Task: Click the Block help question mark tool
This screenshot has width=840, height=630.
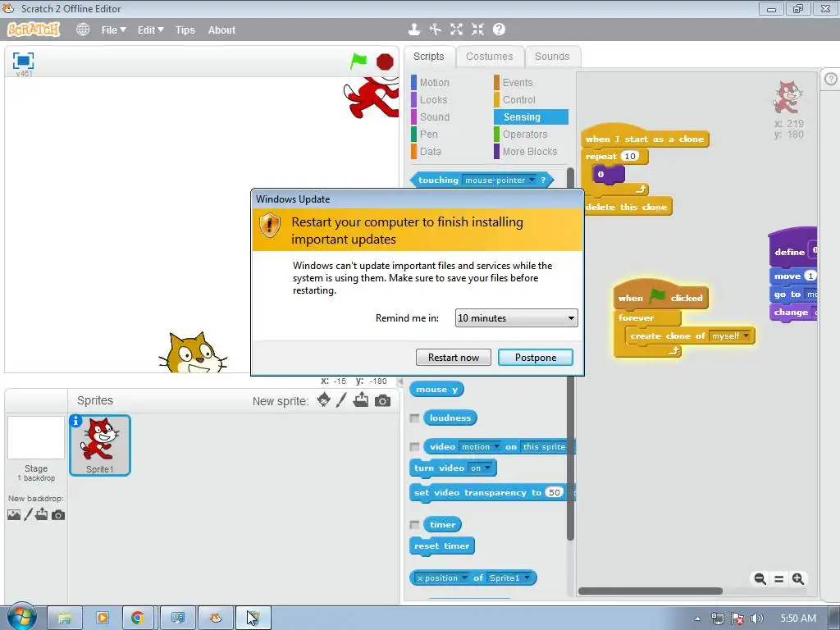Action: [x=499, y=30]
